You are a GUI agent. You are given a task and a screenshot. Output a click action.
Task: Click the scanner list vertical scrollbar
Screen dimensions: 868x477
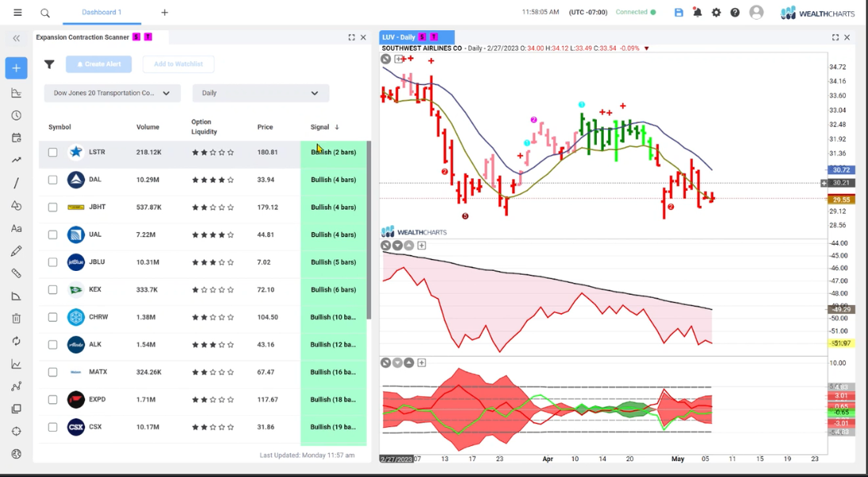[369, 230]
